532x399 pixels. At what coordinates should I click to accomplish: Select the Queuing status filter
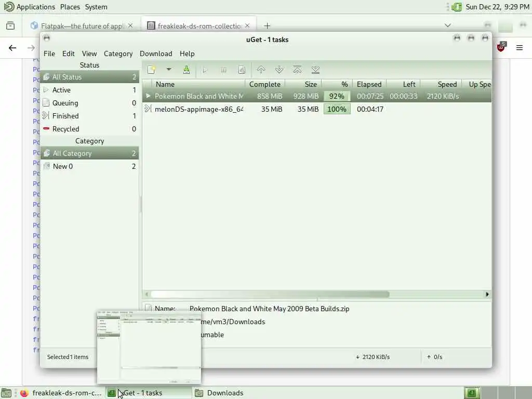[89, 103]
